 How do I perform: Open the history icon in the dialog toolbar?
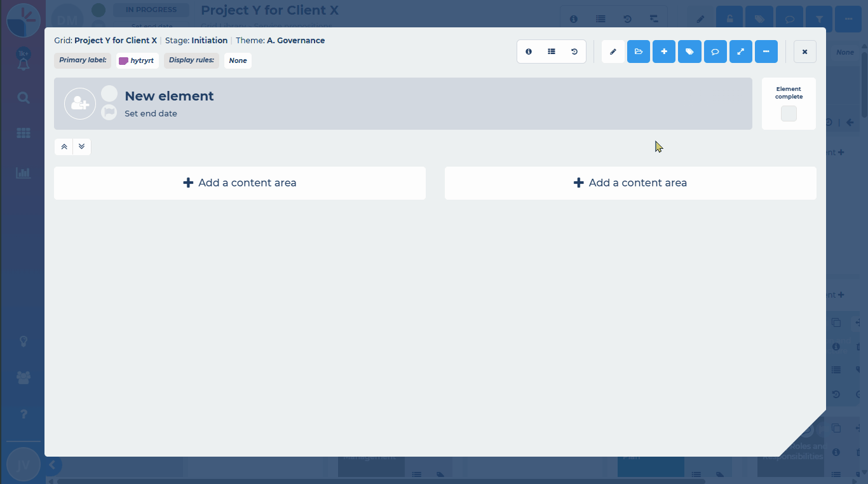point(574,52)
